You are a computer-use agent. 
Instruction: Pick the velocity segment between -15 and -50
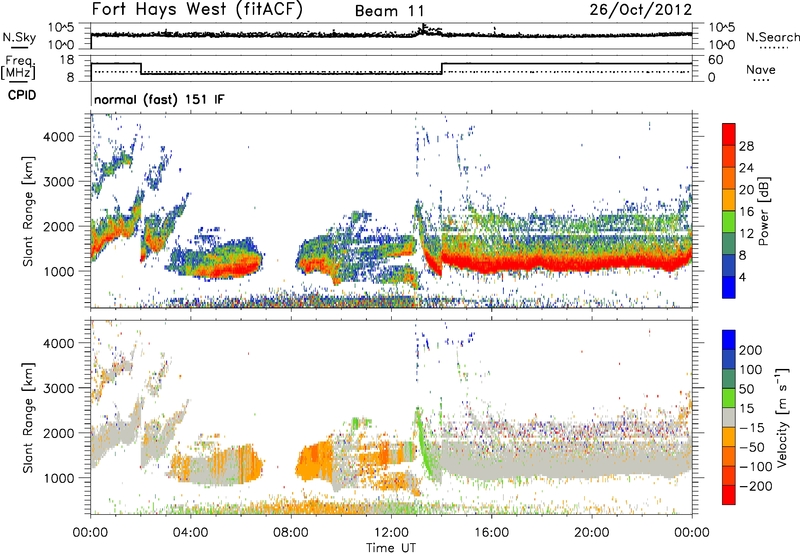tap(729, 437)
